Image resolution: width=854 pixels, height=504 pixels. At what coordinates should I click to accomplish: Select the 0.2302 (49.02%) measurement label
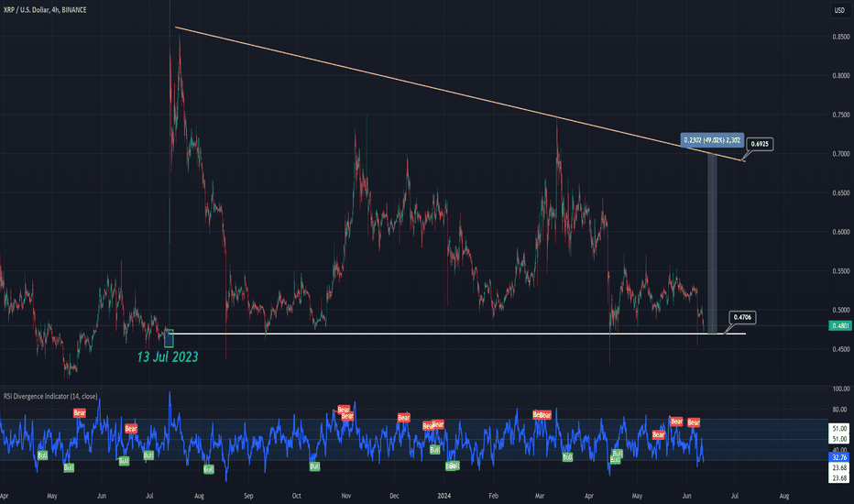pos(712,140)
